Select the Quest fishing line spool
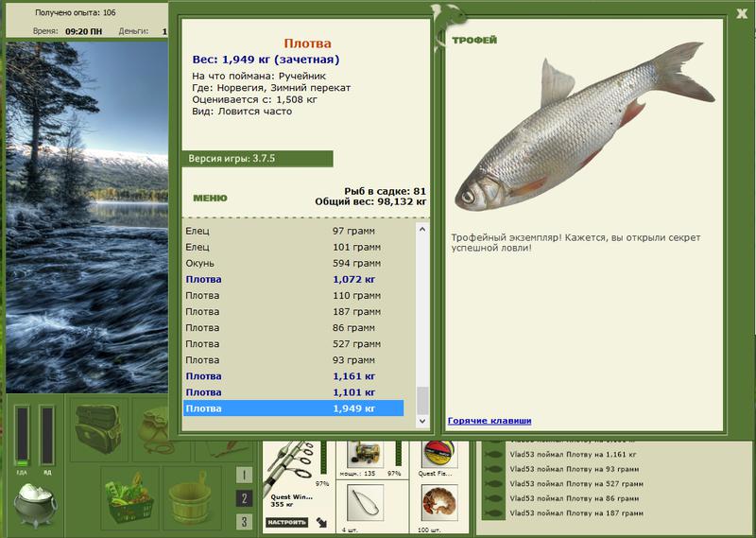Viewport: 756px width, 538px height. 438,454
